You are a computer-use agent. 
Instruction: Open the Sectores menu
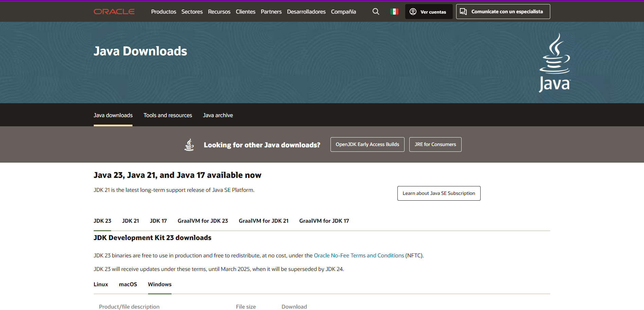coord(192,12)
